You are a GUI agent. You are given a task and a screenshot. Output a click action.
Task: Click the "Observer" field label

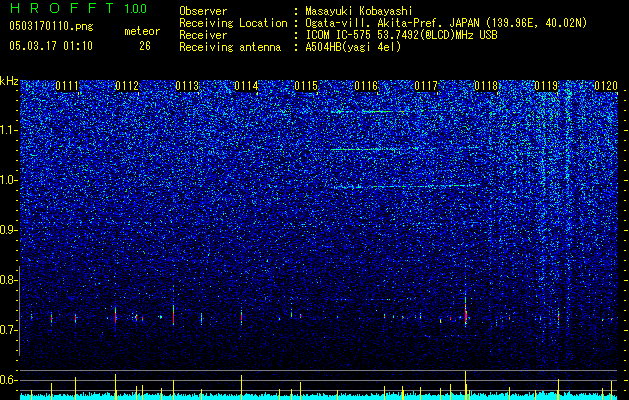(x=203, y=11)
